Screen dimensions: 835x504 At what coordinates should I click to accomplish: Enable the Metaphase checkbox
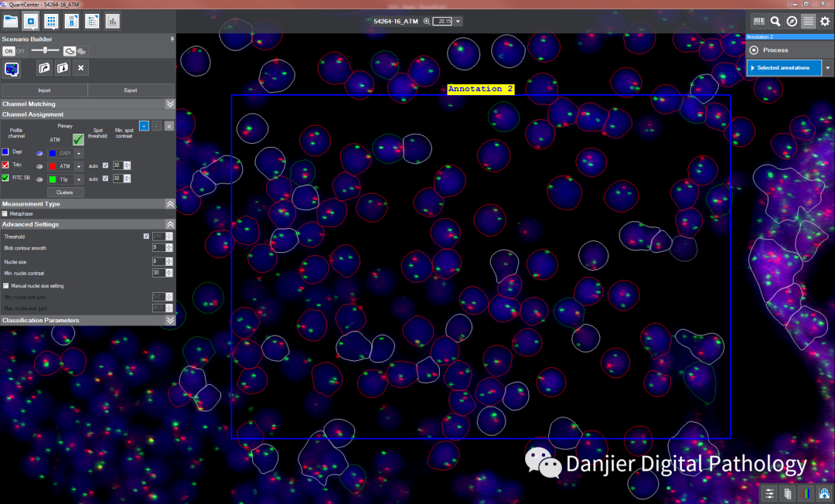pyautogui.click(x=5, y=213)
